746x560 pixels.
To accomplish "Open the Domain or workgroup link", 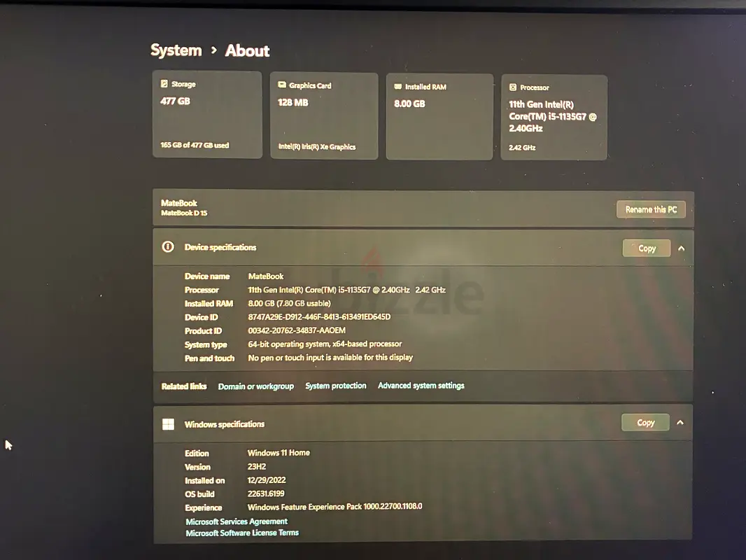I will [256, 386].
